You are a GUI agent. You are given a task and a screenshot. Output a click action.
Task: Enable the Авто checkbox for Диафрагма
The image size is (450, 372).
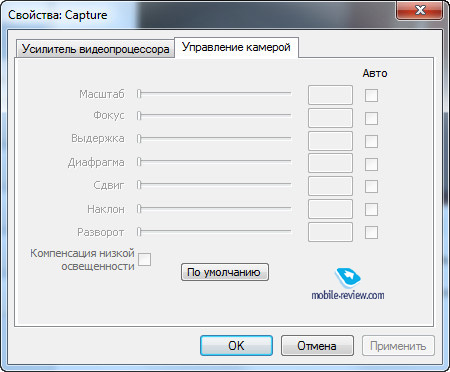click(x=371, y=164)
